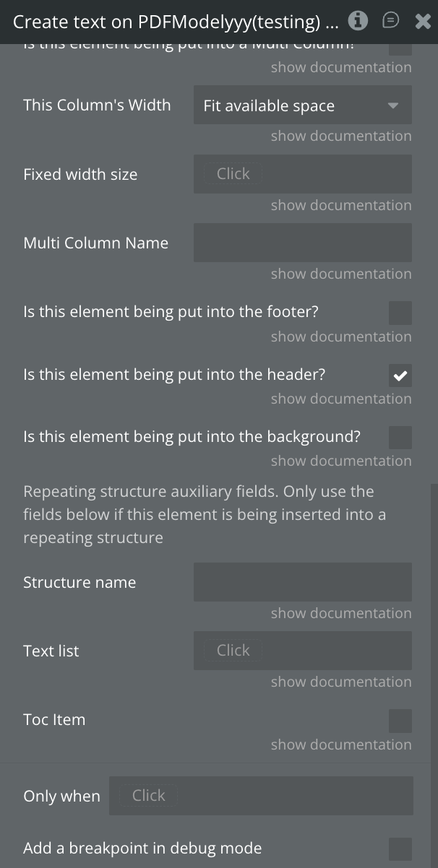Viewport: 438px width, 868px height.
Task: Open the comment bubble icon in the title bar
Action: tap(390, 21)
